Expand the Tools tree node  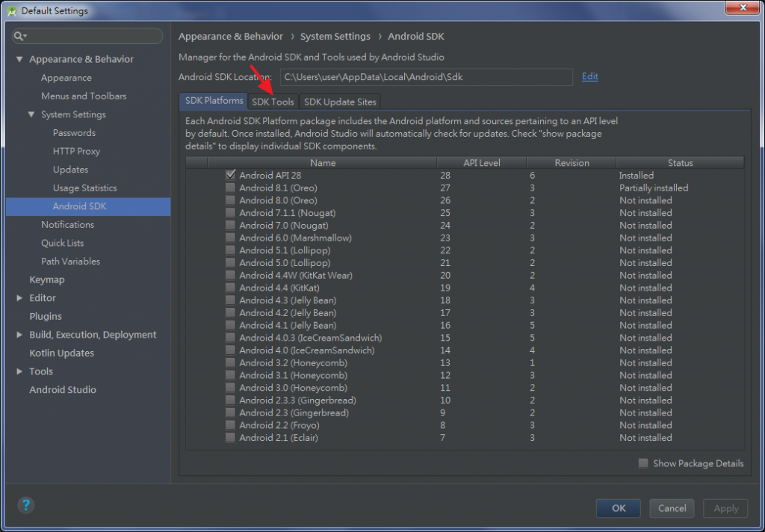pyautogui.click(x=19, y=371)
